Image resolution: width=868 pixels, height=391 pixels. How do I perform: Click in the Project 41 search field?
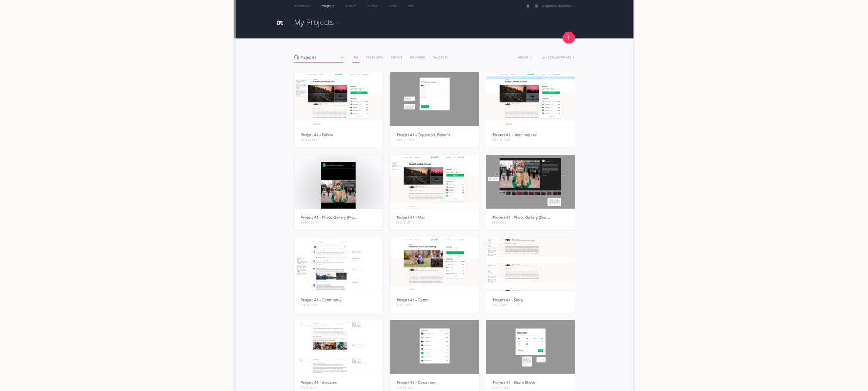(x=319, y=57)
